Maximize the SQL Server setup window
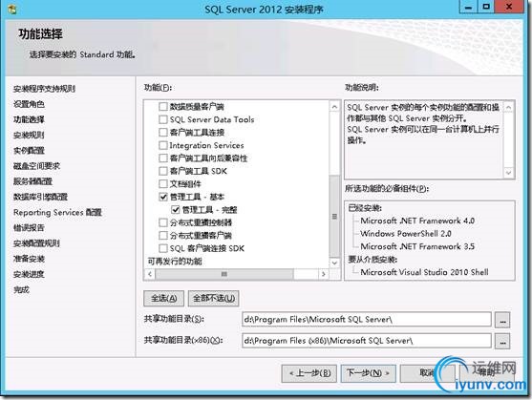This screenshot has width=532, height=400. click(x=486, y=7)
